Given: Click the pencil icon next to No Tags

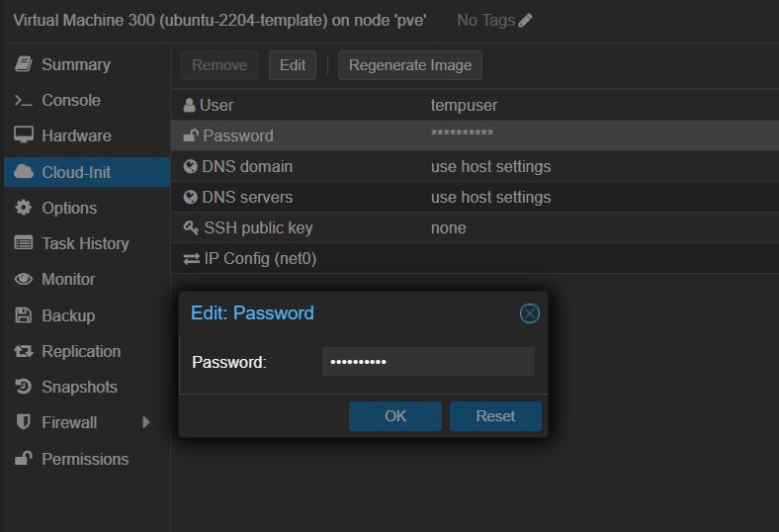Looking at the screenshot, I should tap(525, 21).
